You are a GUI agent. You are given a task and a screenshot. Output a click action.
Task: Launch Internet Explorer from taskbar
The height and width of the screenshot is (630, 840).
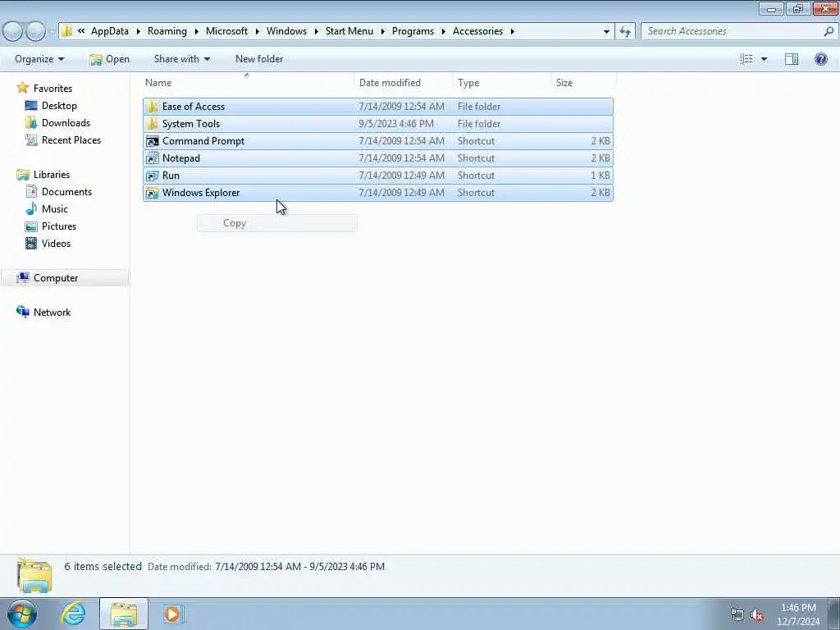click(x=73, y=614)
